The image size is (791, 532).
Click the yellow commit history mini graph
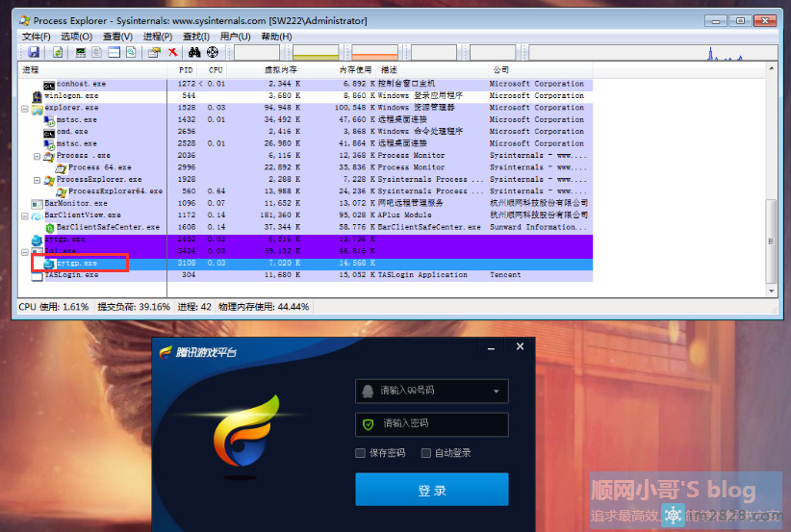coord(316,52)
